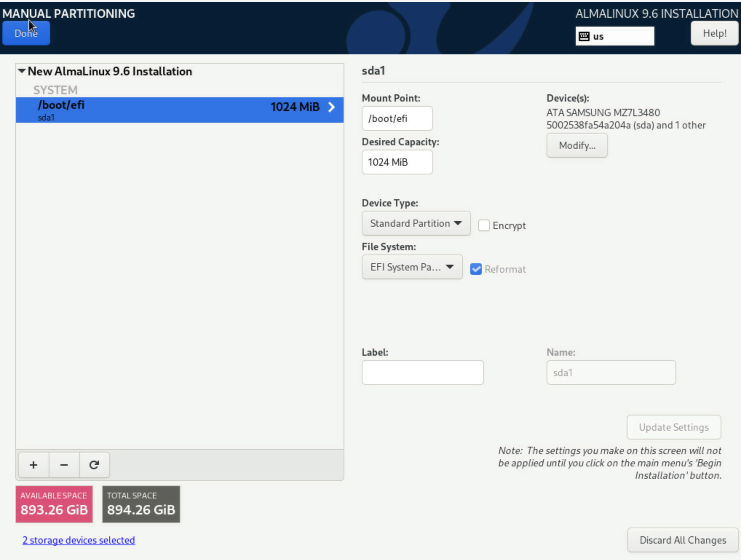Open the us keyboard layout indicator
This screenshot has height=560, width=741.
(x=615, y=36)
